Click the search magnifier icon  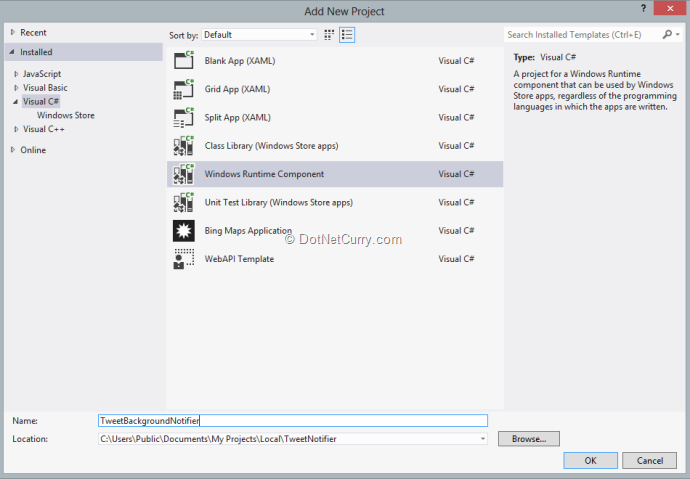667,34
